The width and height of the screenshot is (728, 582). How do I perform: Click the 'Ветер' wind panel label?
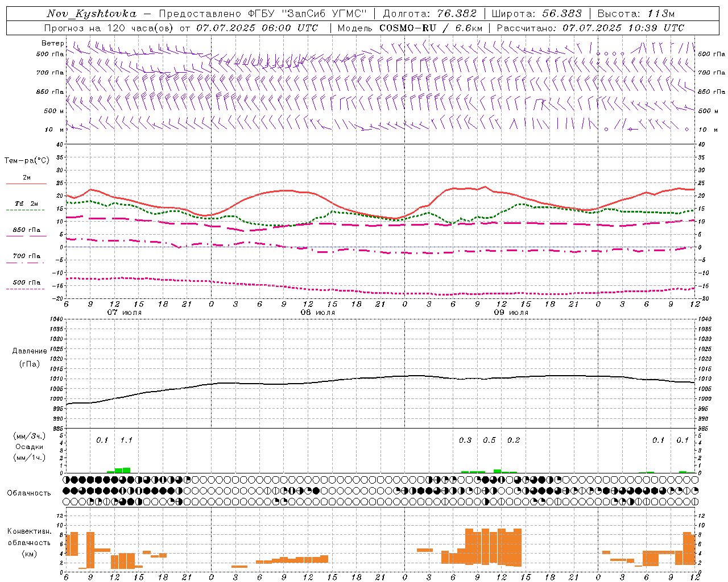(x=52, y=43)
